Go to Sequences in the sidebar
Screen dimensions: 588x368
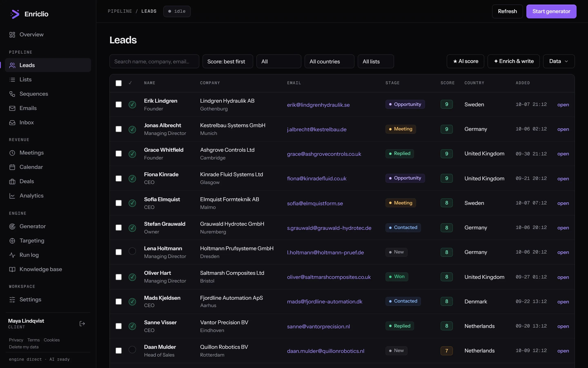48,94
